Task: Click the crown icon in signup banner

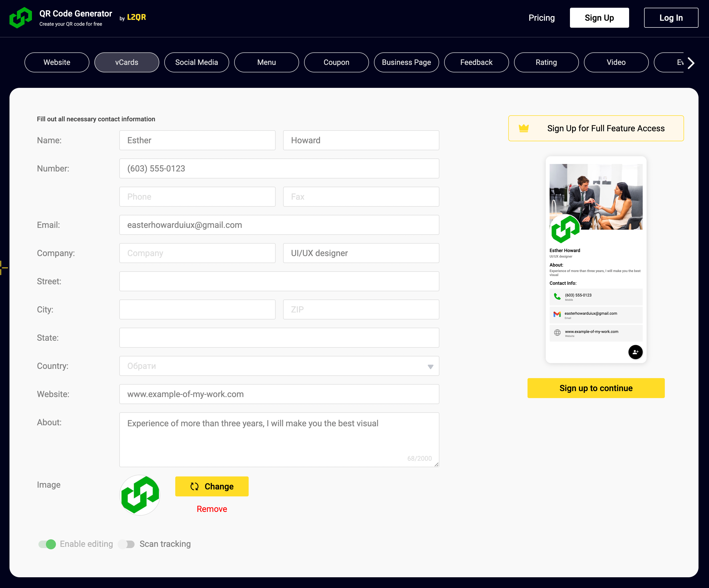Action: pos(523,128)
